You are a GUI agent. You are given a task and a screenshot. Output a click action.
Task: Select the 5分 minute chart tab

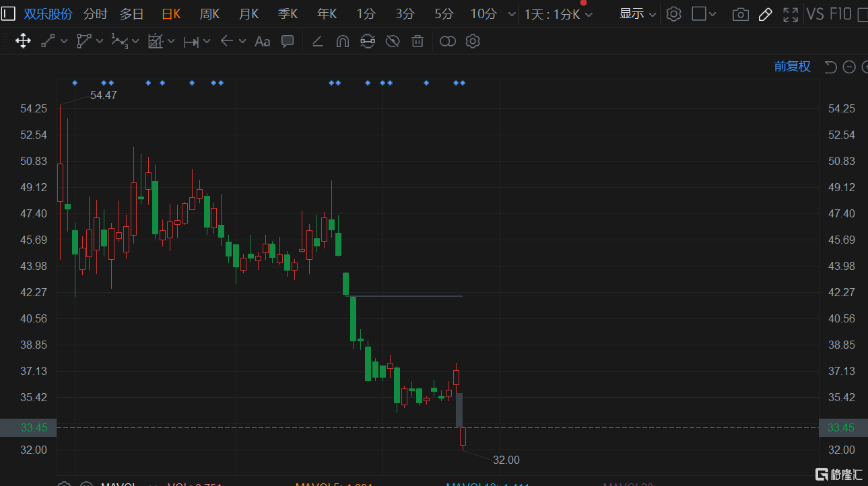(444, 14)
